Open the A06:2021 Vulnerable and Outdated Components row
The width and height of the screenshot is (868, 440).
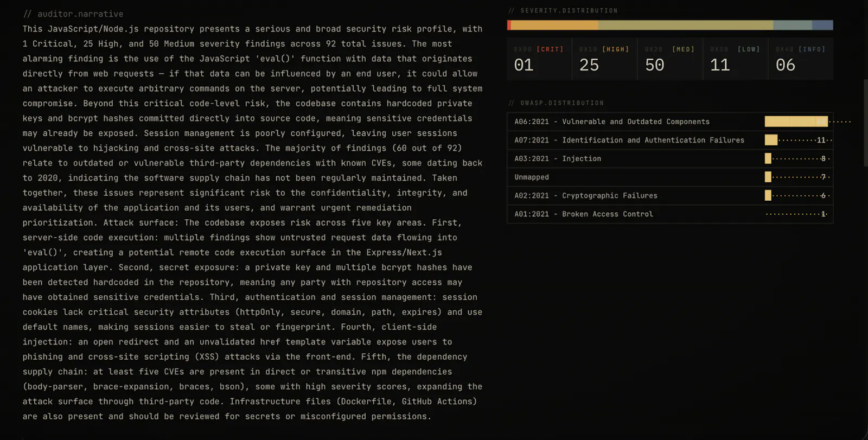pyautogui.click(x=670, y=122)
